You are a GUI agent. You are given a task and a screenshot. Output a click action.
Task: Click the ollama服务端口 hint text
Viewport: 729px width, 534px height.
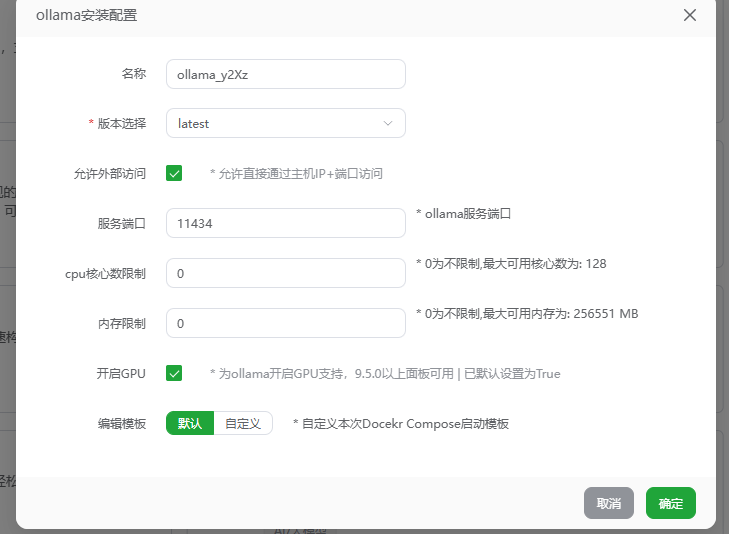(464, 214)
